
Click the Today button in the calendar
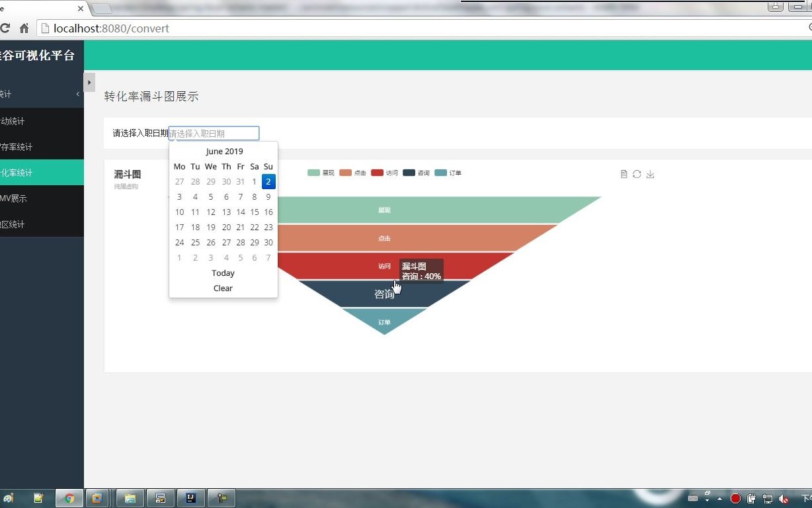[223, 273]
